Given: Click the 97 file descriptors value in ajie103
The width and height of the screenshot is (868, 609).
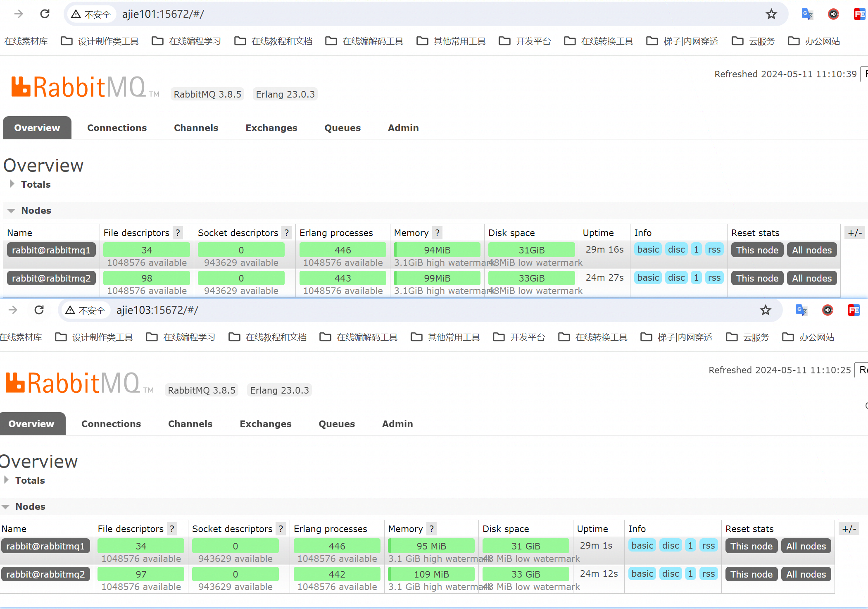Looking at the screenshot, I should [141, 574].
